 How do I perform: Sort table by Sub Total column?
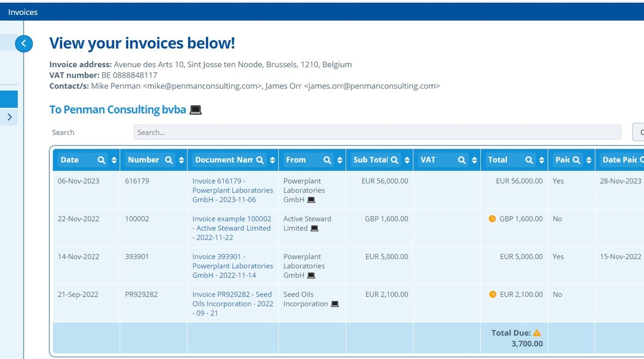click(x=407, y=160)
